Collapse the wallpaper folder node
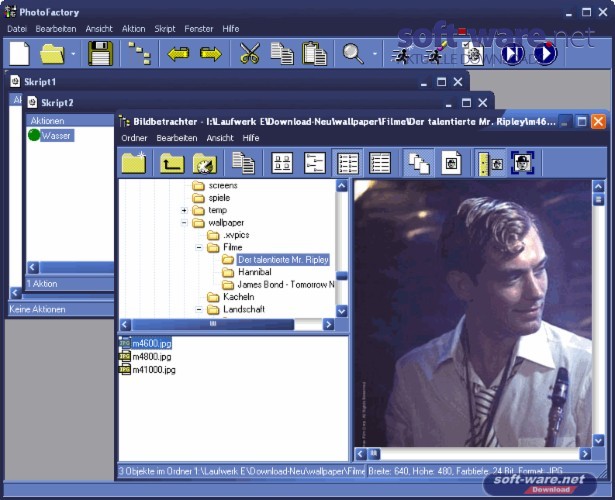This screenshot has height=500, width=615. tap(184, 223)
